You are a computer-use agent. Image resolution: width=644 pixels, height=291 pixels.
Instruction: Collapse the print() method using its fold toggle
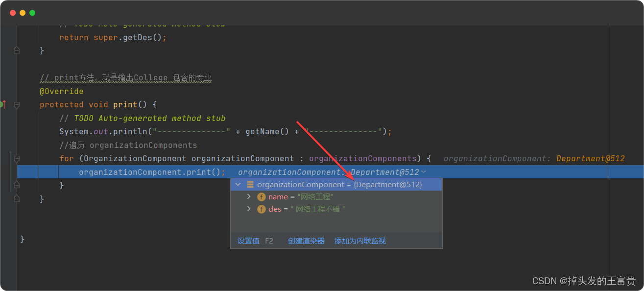tap(17, 104)
